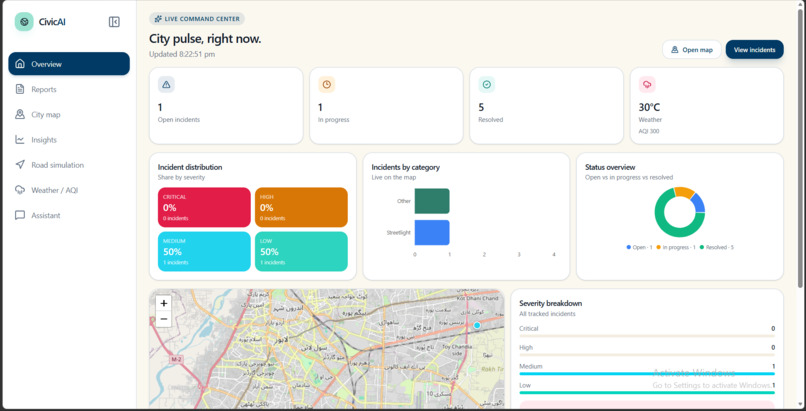The width and height of the screenshot is (806, 411).
Task: Click the In progress - 1 legend entry
Action: (676, 248)
